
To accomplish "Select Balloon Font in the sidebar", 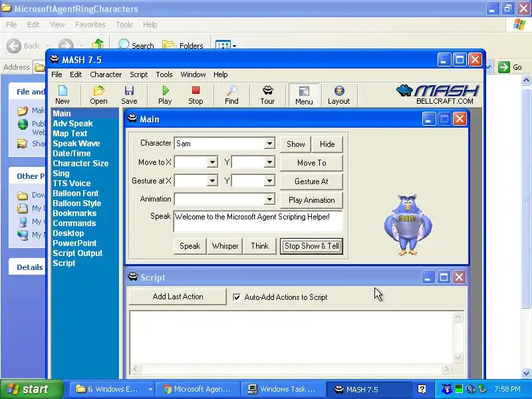I will 75,194.
